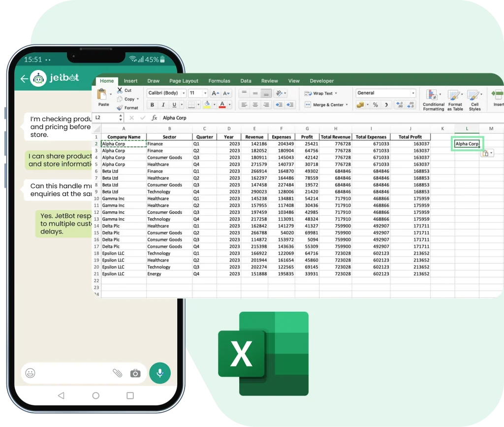Click the Wrap Text button
Image resolution: width=504 pixels, height=427 pixels.
[319, 93]
